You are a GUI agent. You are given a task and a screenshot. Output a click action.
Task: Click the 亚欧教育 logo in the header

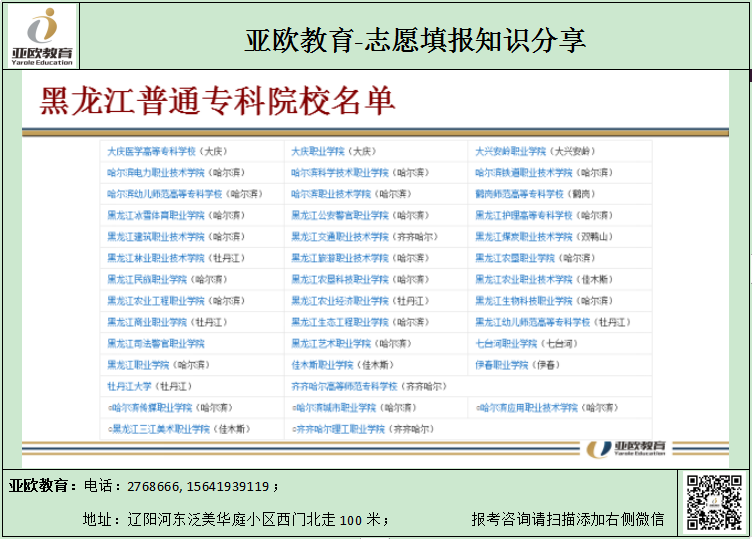point(42,36)
